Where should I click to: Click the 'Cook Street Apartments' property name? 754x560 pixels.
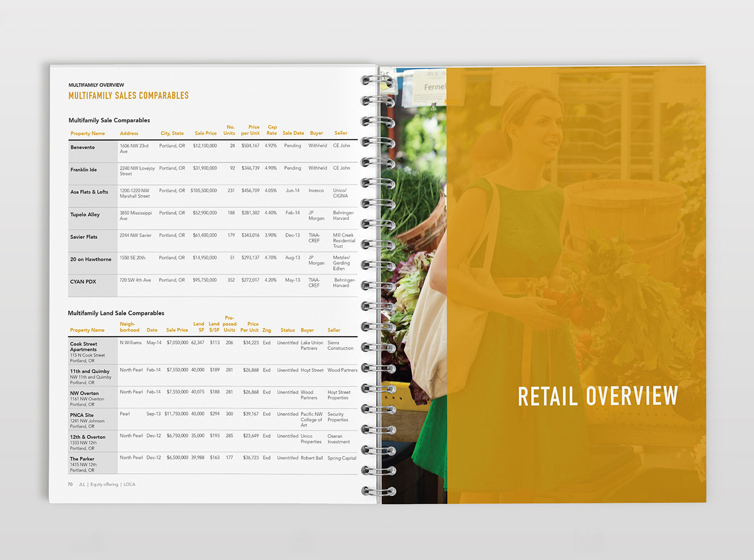(83, 347)
